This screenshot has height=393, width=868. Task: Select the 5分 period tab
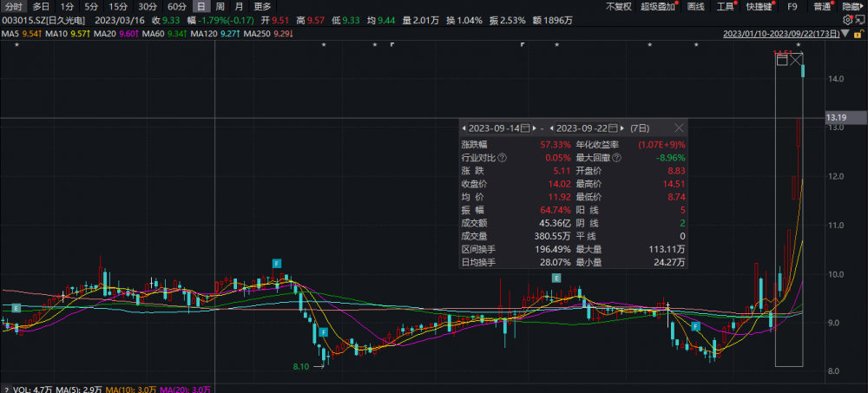coord(91,7)
